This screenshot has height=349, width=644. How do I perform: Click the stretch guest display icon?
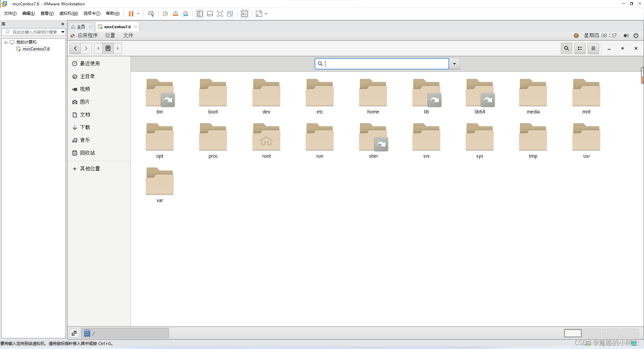pyautogui.click(x=259, y=14)
